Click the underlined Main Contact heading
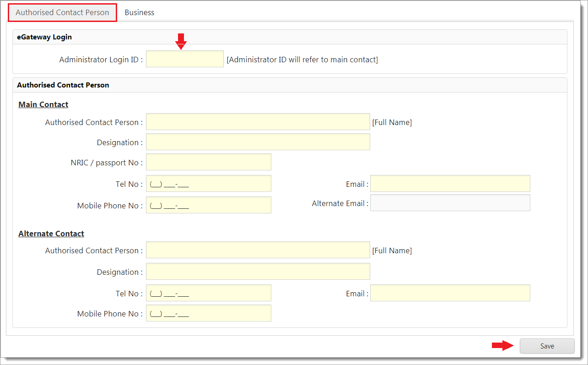This screenshot has height=365, width=588. pos(43,104)
